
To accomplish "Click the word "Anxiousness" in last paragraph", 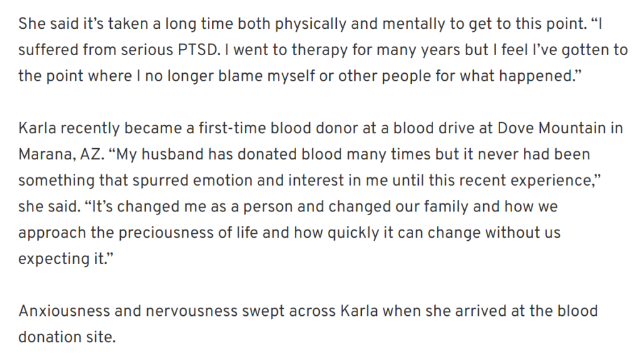I will (x=64, y=311).
